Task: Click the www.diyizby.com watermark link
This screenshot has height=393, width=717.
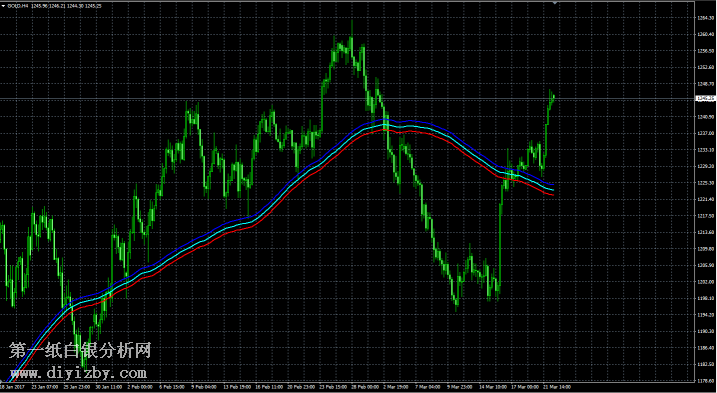Action: click(x=79, y=373)
